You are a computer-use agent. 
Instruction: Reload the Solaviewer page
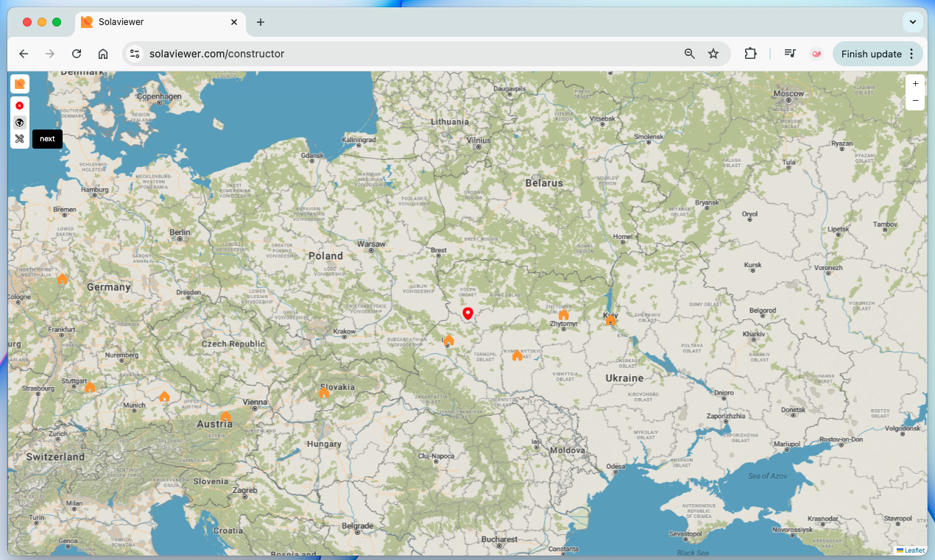click(x=77, y=54)
